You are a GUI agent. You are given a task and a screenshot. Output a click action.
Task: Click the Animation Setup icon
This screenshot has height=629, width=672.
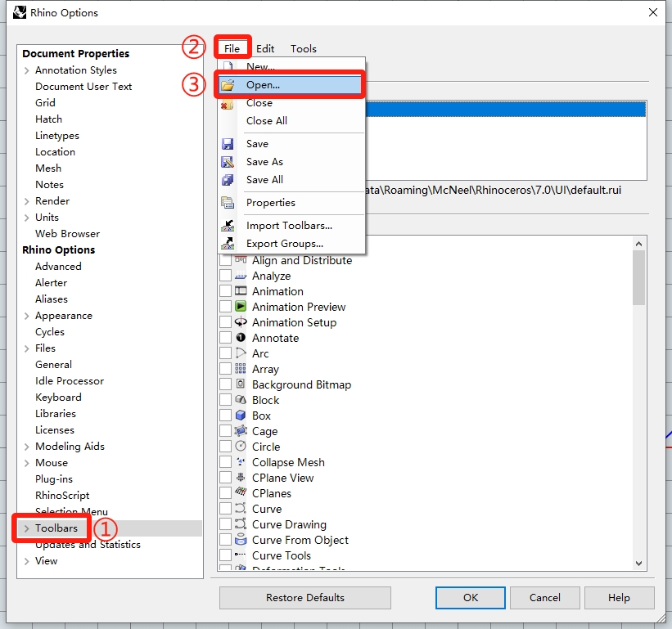pyautogui.click(x=241, y=322)
